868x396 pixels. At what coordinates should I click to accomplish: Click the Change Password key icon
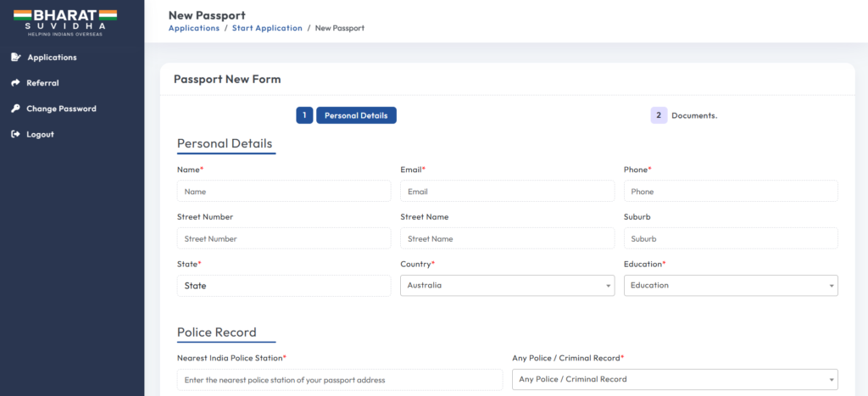15,109
